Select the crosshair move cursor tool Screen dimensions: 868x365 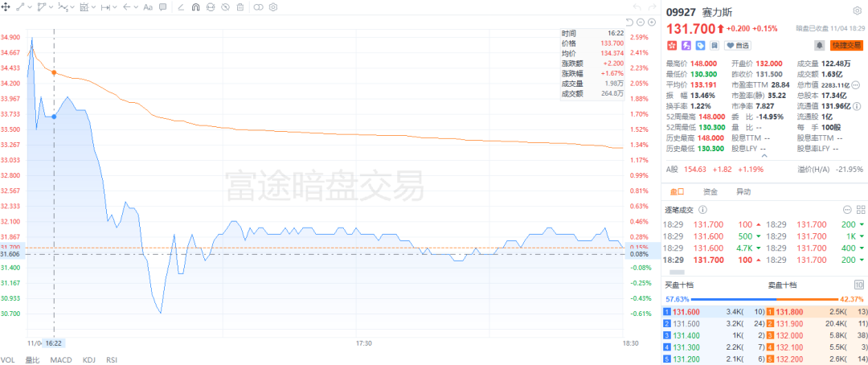tap(6, 7)
